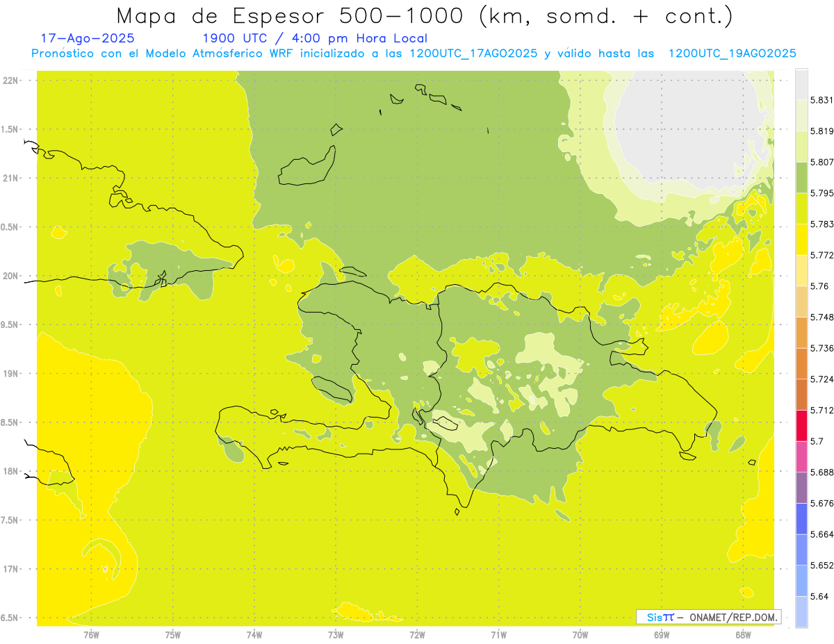Click the '17N' latitude label
The width and height of the screenshot is (834, 644).
[11, 569]
